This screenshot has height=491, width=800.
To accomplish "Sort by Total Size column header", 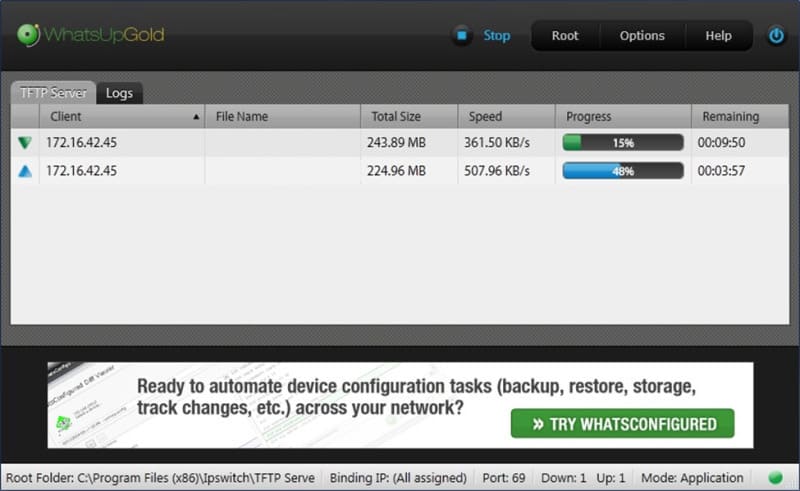I will [409, 117].
